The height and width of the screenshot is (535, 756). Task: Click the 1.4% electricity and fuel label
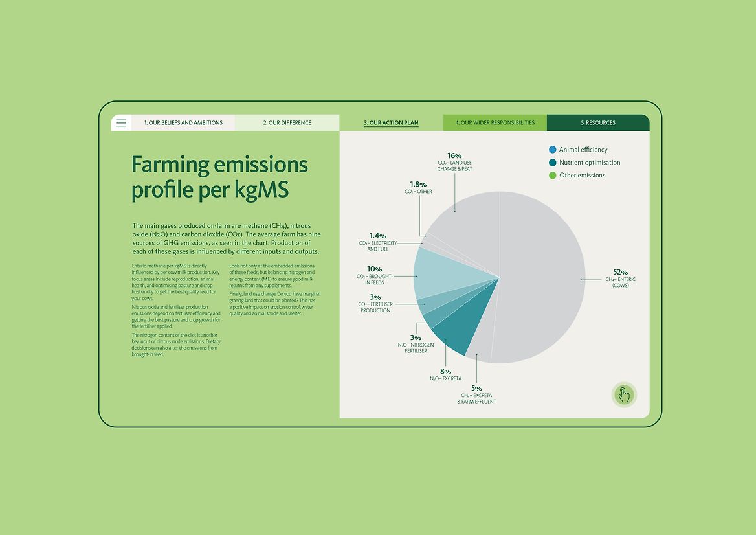tap(378, 242)
